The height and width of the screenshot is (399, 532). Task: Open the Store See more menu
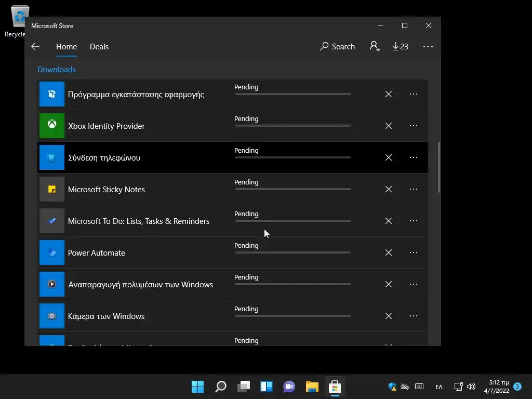(x=428, y=46)
